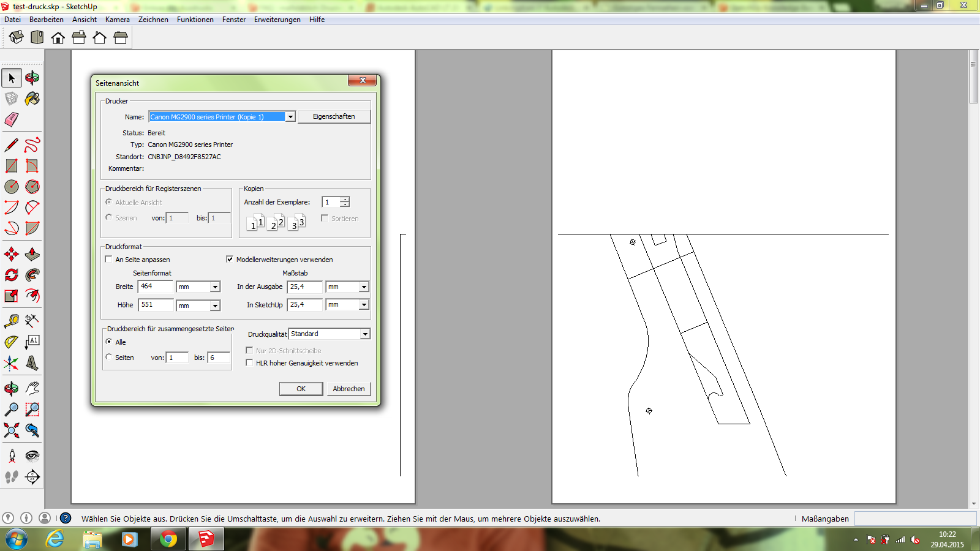Select the Pencil line tool

[x=12, y=145]
